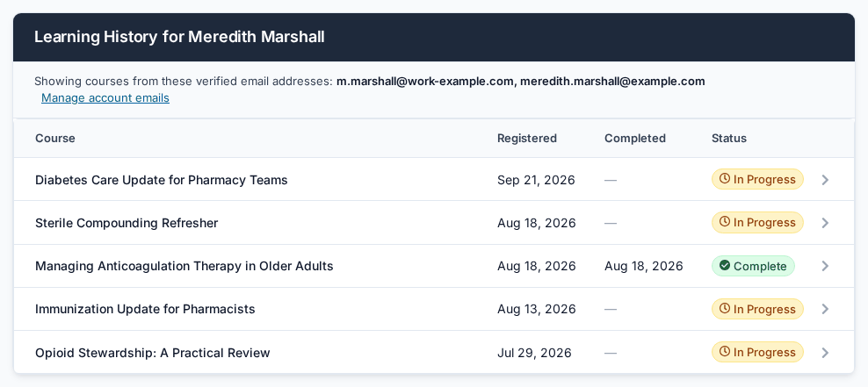This screenshot has width=868, height=387.
Task: Select the Course column header
Action: click(54, 139)
